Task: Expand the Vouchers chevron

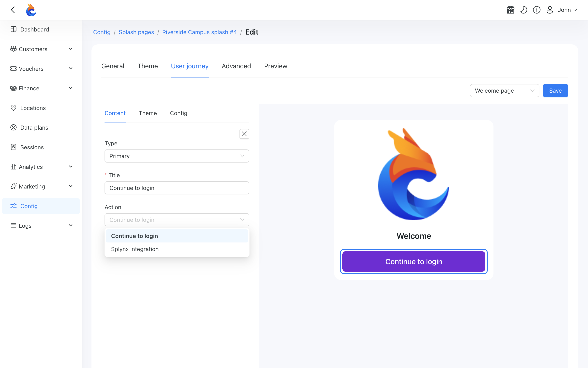Action: click(x=71, y=69)
